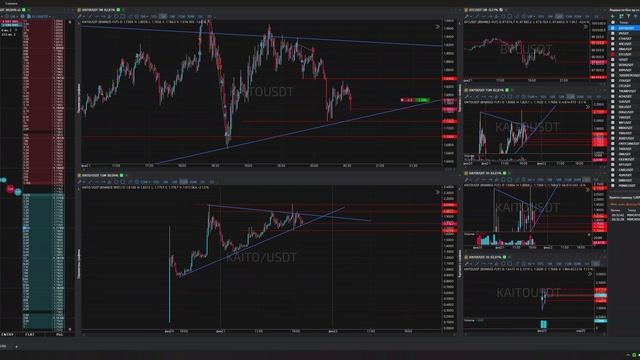Select the pencil drawing tool in the BTCUSDT chart toolbar

click(x=467, y=17)
